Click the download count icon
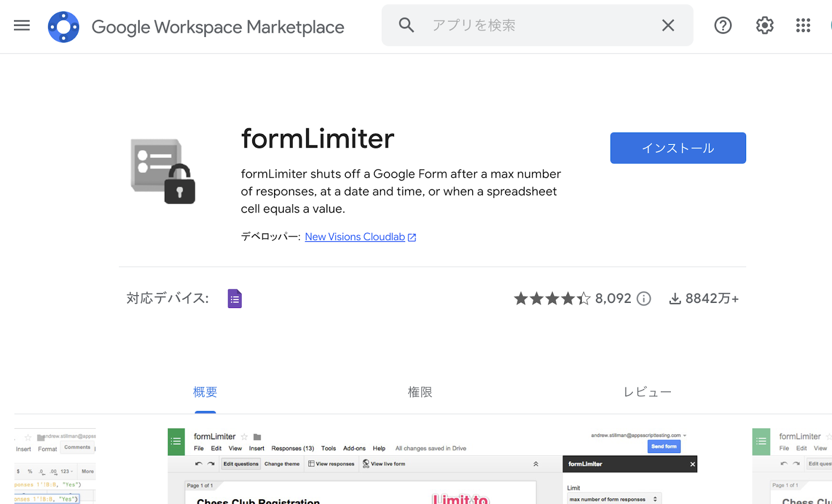Image resolution: width=832 pixels, height=504 pixels. tap(674, 299)
